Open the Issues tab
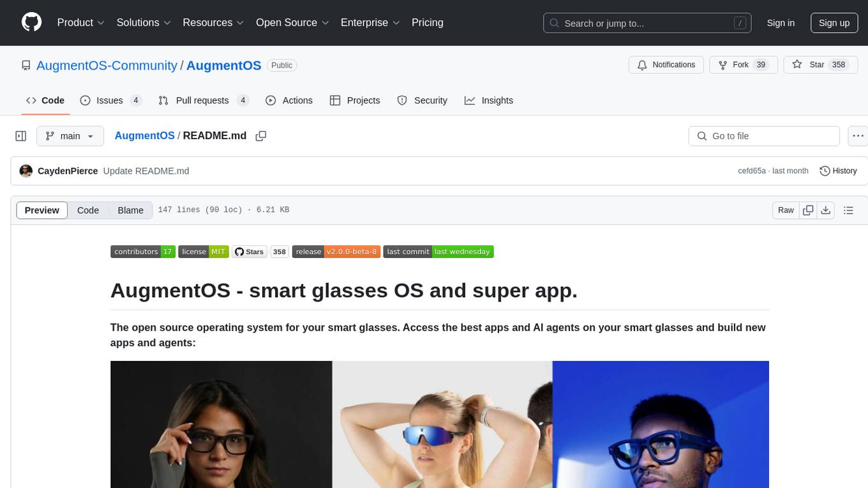 point(110,100)
